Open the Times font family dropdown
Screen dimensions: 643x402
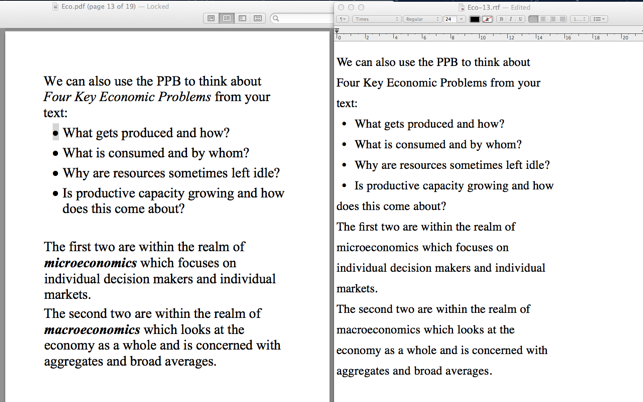click(x=376, y=19)
